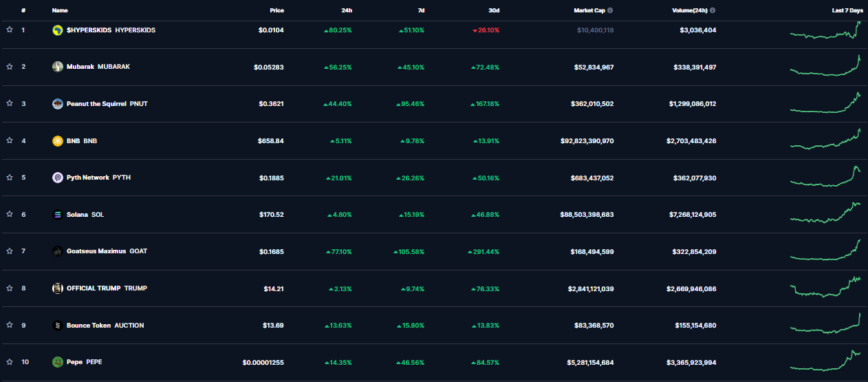Viewport: 868px width, 382px height.
Task: Click the Market Cap info icon
Action: [610, 11]
